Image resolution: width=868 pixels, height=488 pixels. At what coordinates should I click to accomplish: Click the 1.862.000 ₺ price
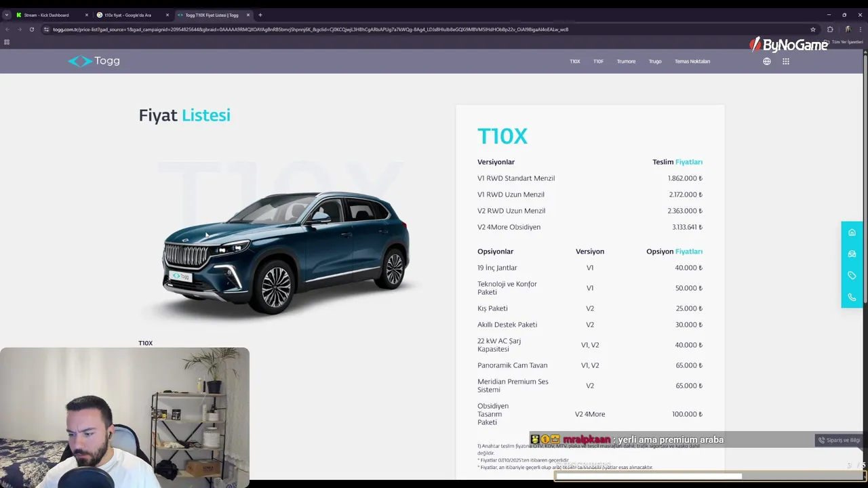(x=685, y=178)
